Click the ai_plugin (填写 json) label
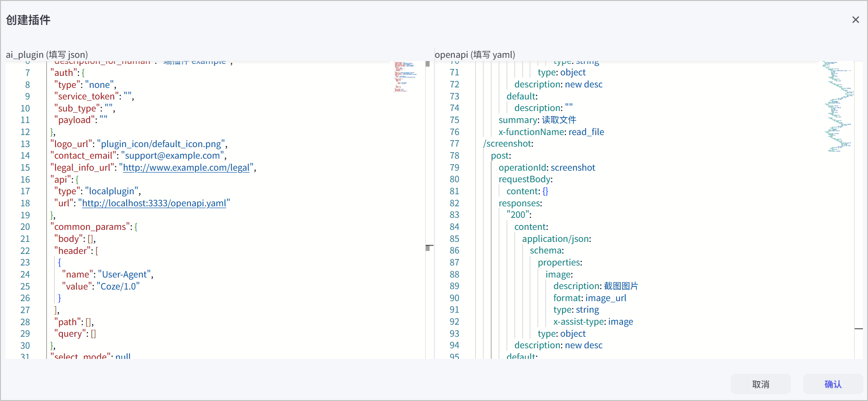 click(x=47, y=55)
